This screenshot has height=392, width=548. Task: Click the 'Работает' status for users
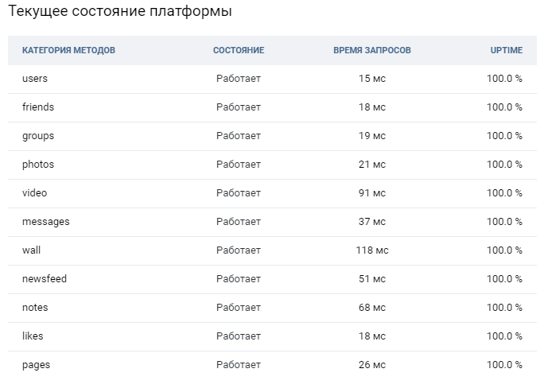click(239, 79)
